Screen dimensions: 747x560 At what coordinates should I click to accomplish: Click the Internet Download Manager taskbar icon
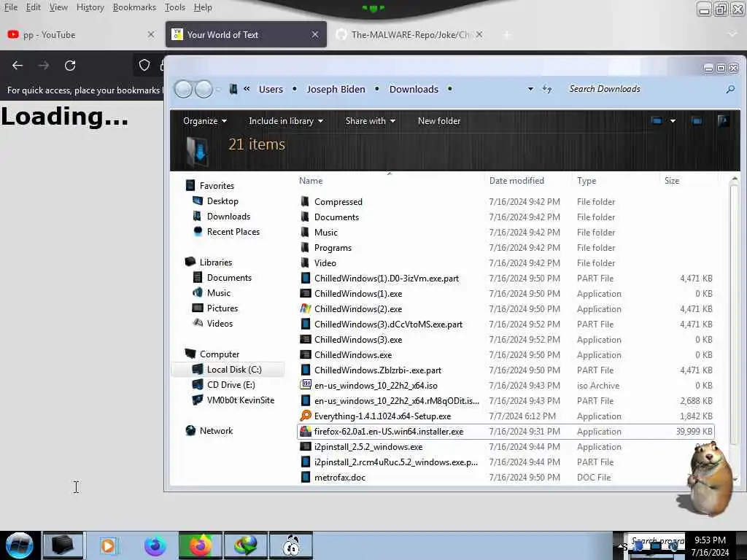pyautogui.click(x=246, y=545)
